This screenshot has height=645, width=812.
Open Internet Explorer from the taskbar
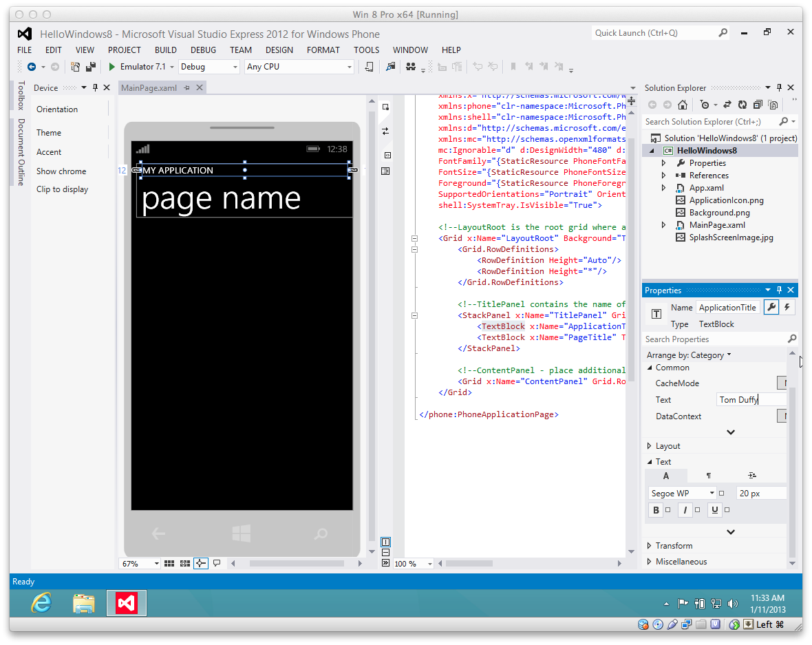[x=41, y=602]
